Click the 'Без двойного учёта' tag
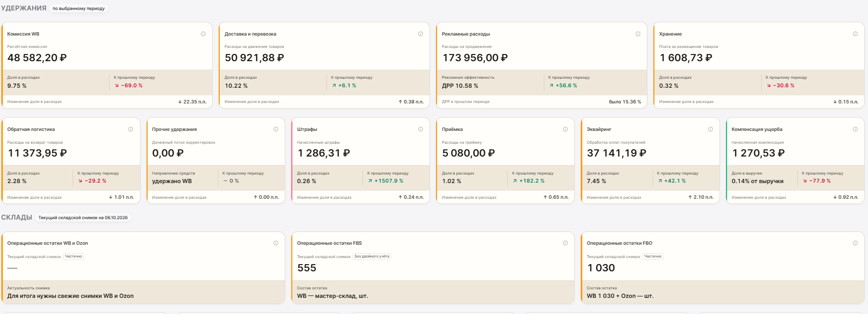Image resolution: width=868 pixels, height=314 pixels. click(x=372, y=257)
